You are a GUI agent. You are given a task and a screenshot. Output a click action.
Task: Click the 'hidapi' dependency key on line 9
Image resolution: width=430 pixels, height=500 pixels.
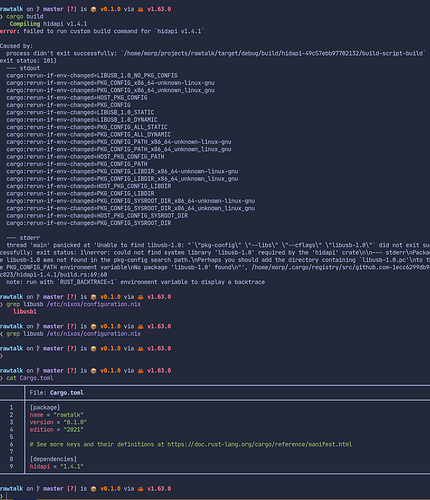pyautogui.click(x=40, y=466)
